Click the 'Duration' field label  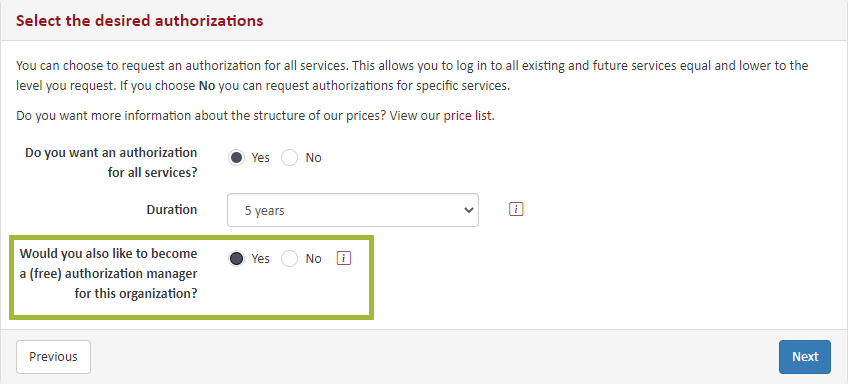point(172,209)
